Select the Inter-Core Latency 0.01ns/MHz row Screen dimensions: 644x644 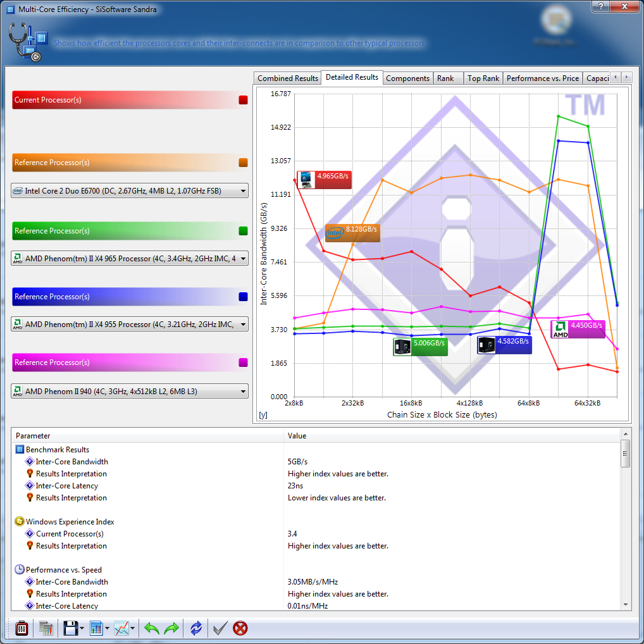pos(316,605)
